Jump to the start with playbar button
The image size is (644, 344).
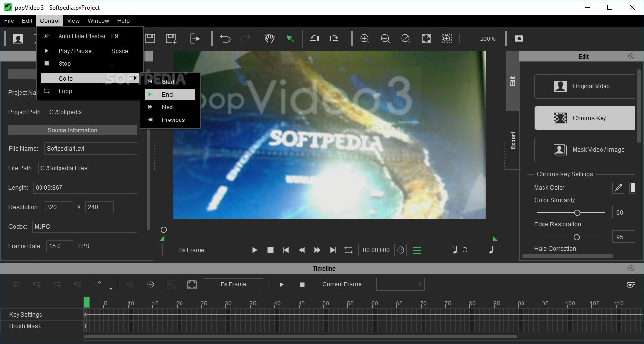[x=286, y=250]
